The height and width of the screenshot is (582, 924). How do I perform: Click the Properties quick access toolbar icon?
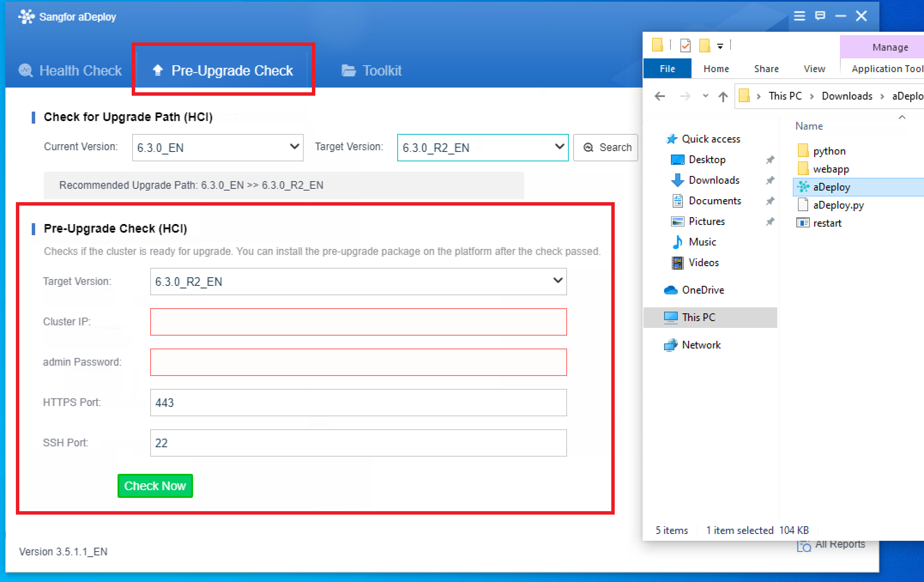(685, 45)
